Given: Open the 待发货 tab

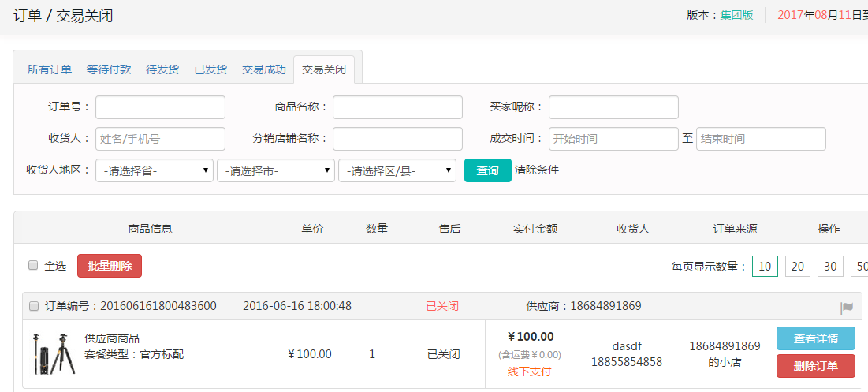Looking at the screenshot, I should tap(162, 69).
